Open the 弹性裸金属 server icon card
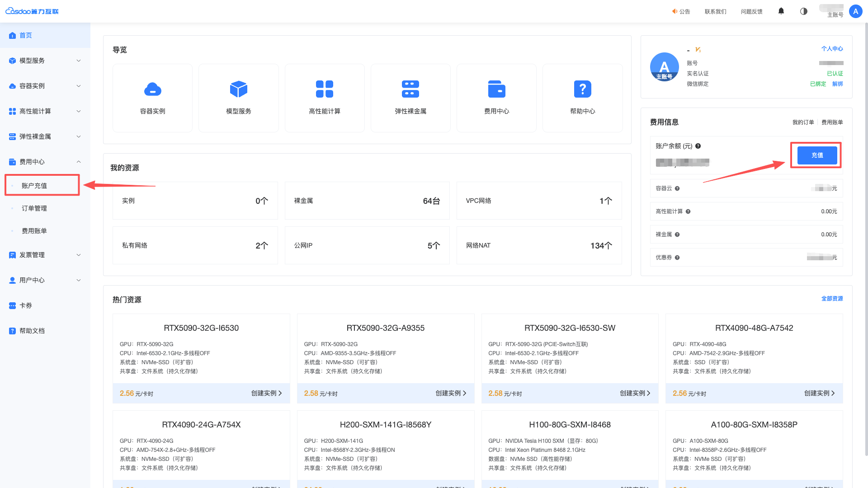Viewport: 868px width, 488px height. [x=410, y=98]
